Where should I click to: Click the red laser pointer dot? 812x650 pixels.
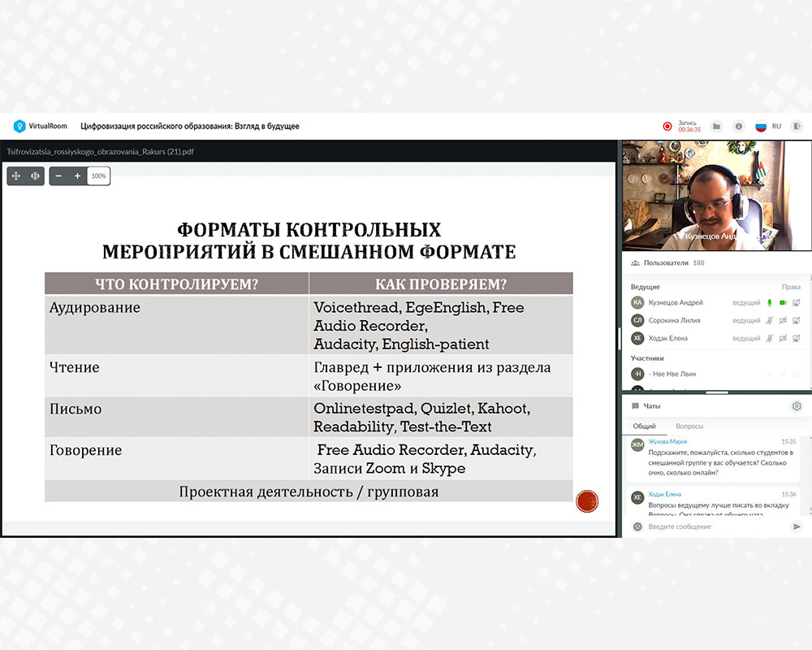coord(587,501)
